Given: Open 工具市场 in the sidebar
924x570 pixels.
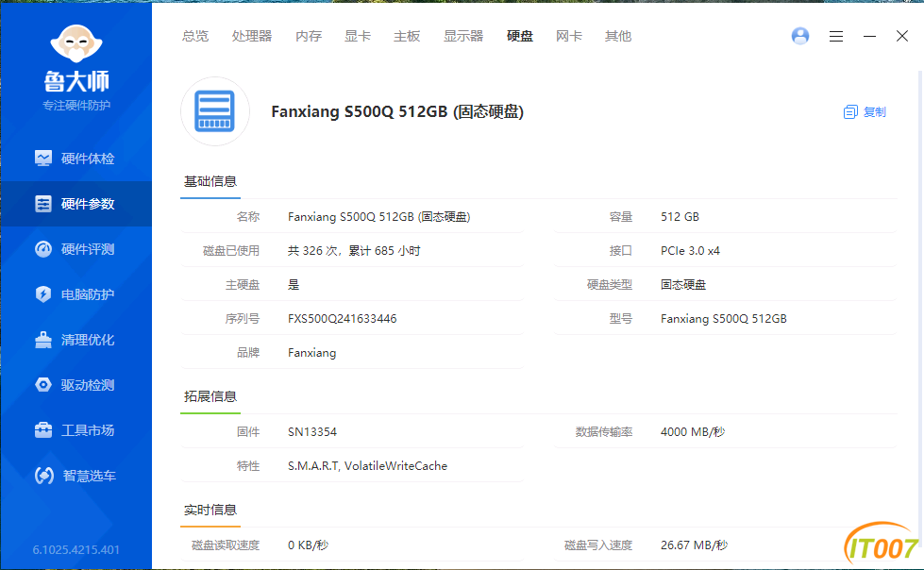Looking at the screenshot, I should point(76,430).
